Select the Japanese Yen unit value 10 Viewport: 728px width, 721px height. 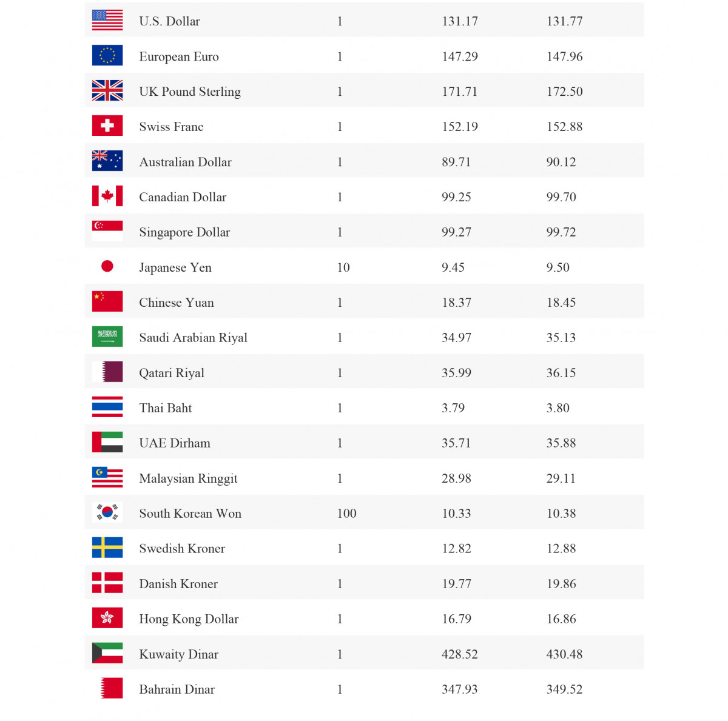coord(343,267)
